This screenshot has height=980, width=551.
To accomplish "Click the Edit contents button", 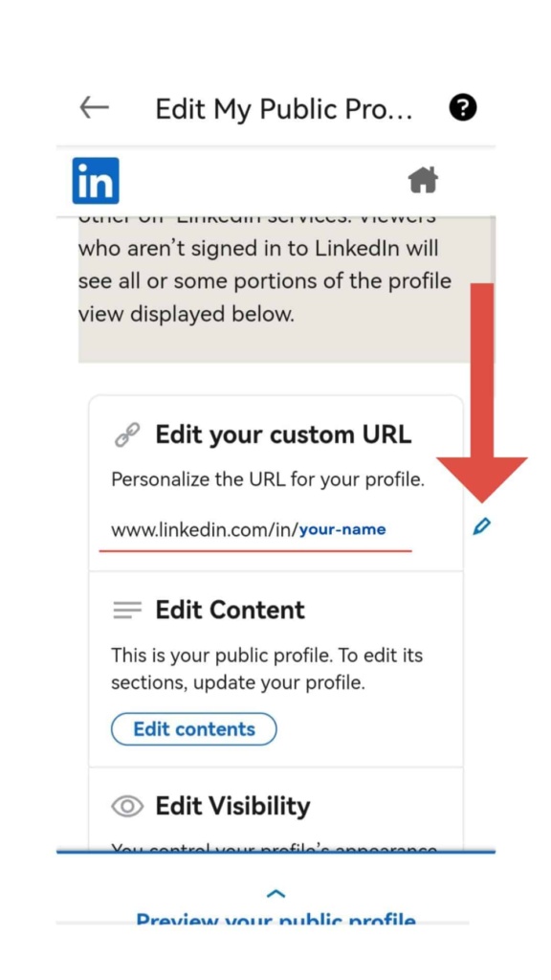I will click(x=193, y=728).
